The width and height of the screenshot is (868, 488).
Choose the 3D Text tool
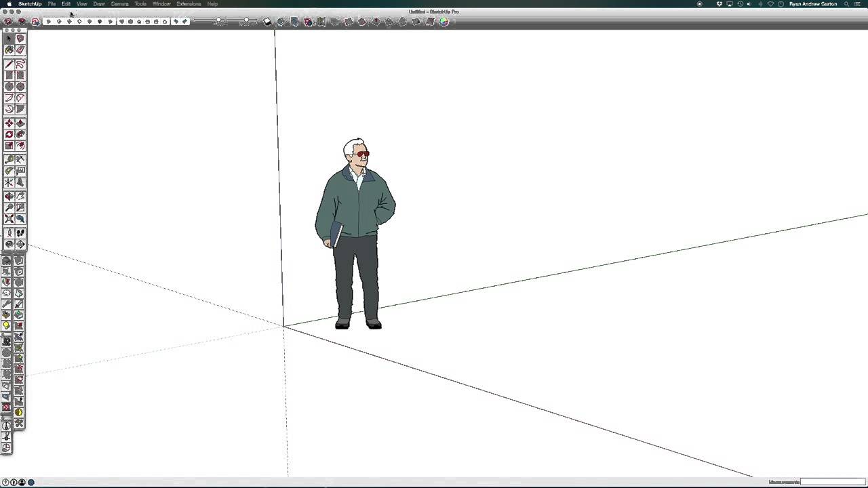[x=20, y=182]
